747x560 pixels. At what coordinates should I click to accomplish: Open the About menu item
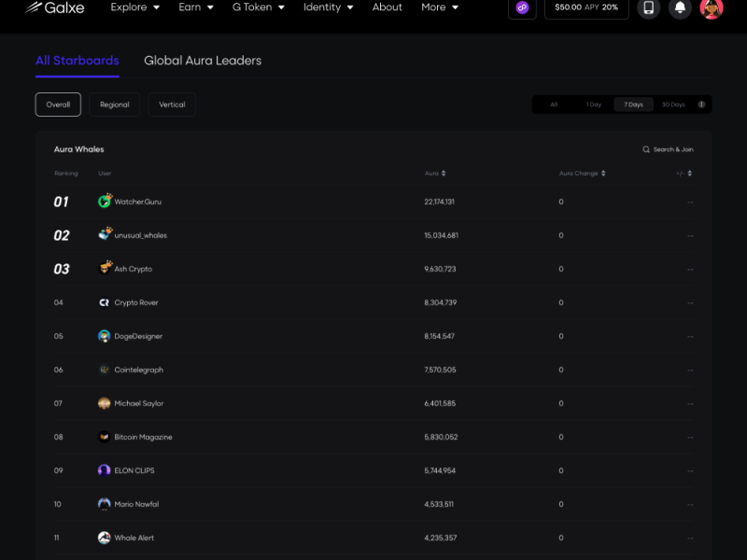pos(387,7)
